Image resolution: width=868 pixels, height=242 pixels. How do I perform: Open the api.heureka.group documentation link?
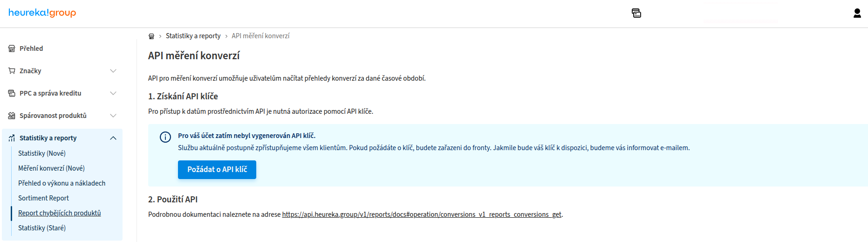(422, 214)
